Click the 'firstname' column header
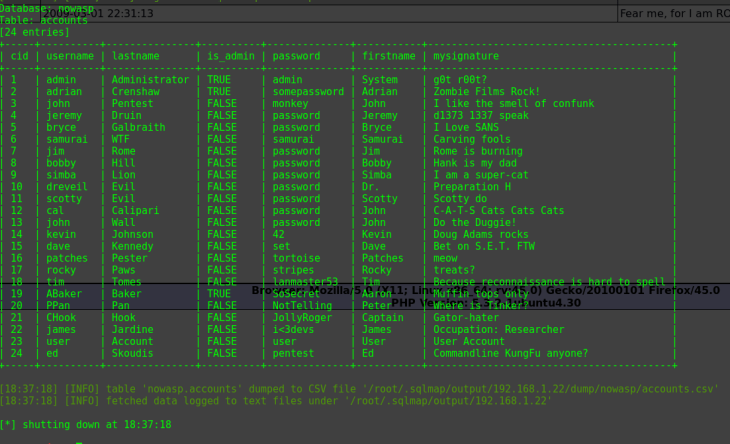 pos(389,56)
